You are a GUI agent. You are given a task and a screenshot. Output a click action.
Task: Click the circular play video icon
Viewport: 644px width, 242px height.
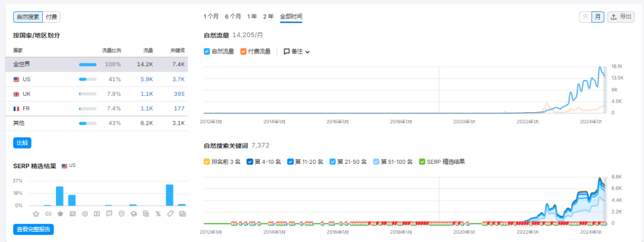[85, 214]
